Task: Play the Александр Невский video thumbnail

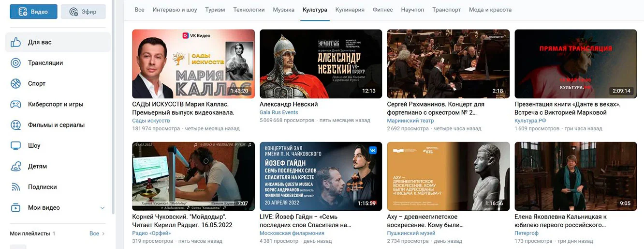Action: (x=321, y=64)
